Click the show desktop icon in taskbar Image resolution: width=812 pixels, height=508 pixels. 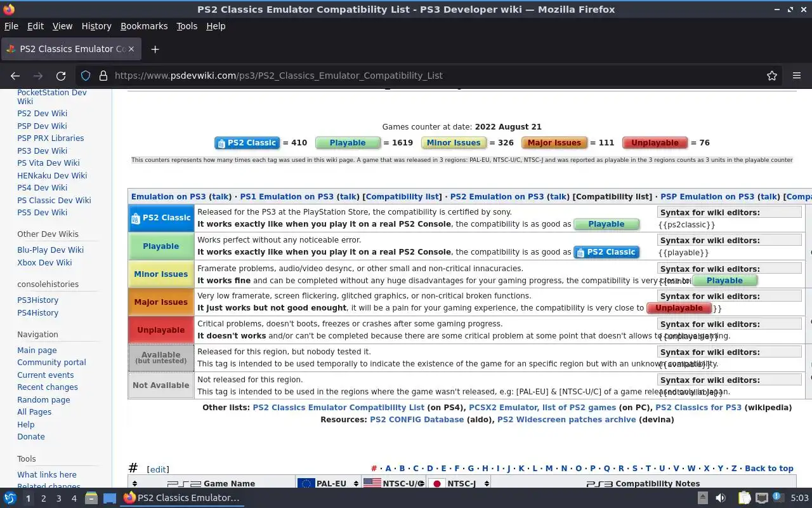(109, 498)
